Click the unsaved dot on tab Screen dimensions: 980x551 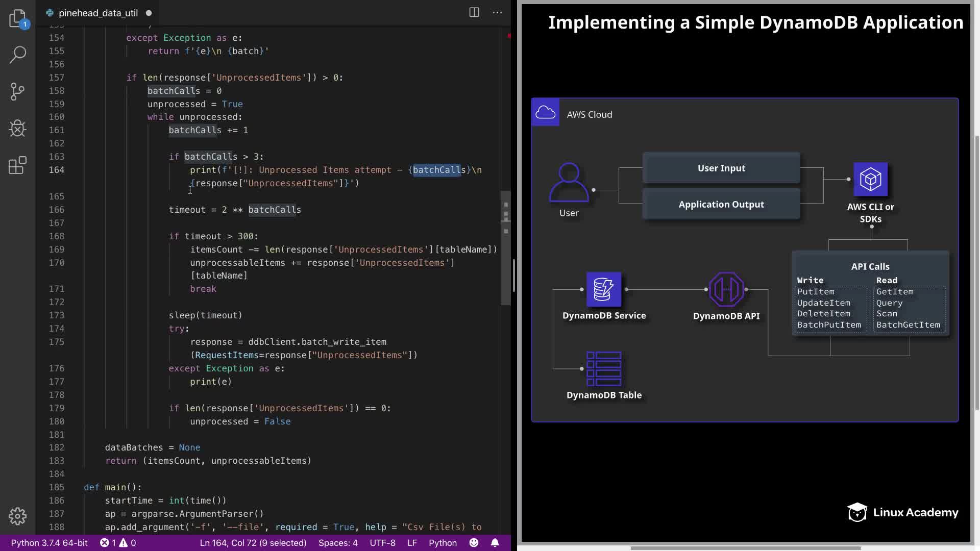149,13
